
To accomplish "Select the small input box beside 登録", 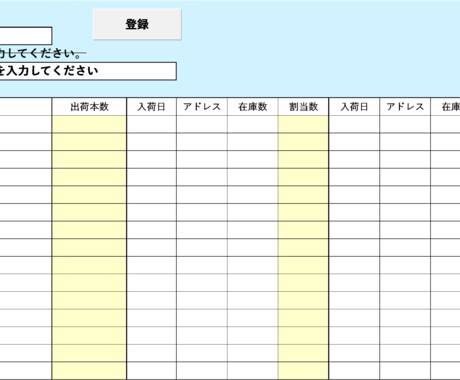I will click(x=26, y=36).
